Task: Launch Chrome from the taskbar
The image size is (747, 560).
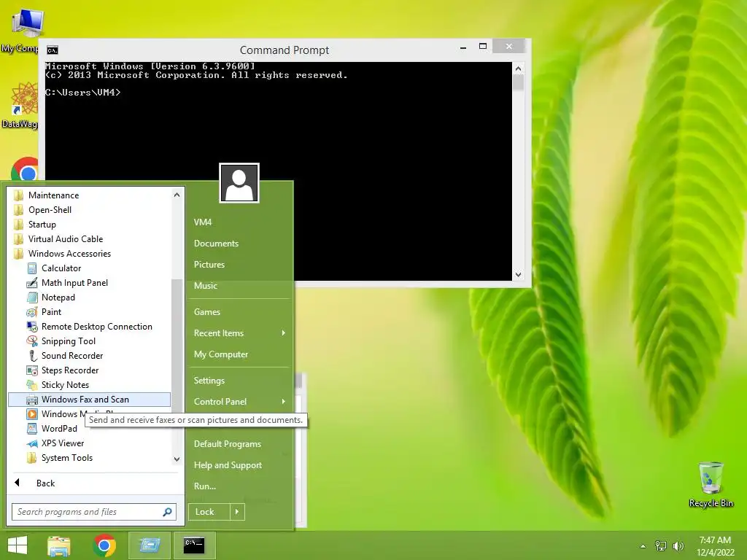Action: (x=104, y=545)
